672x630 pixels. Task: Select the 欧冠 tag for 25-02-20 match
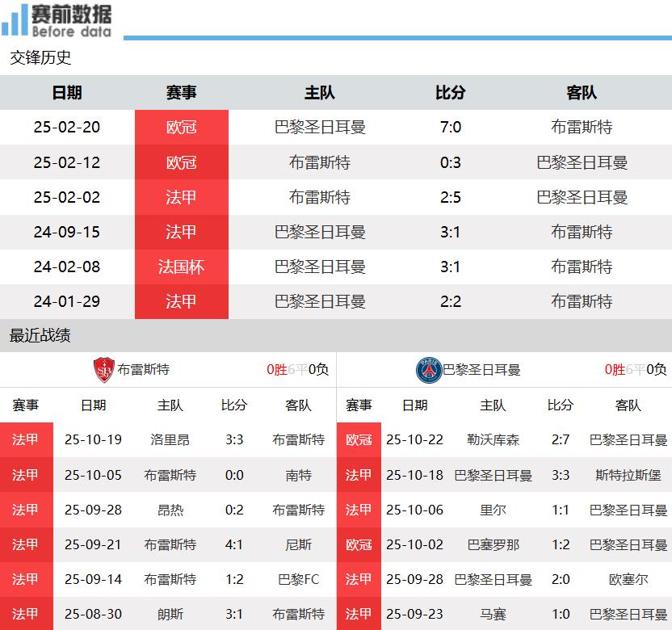coord(181,128)
